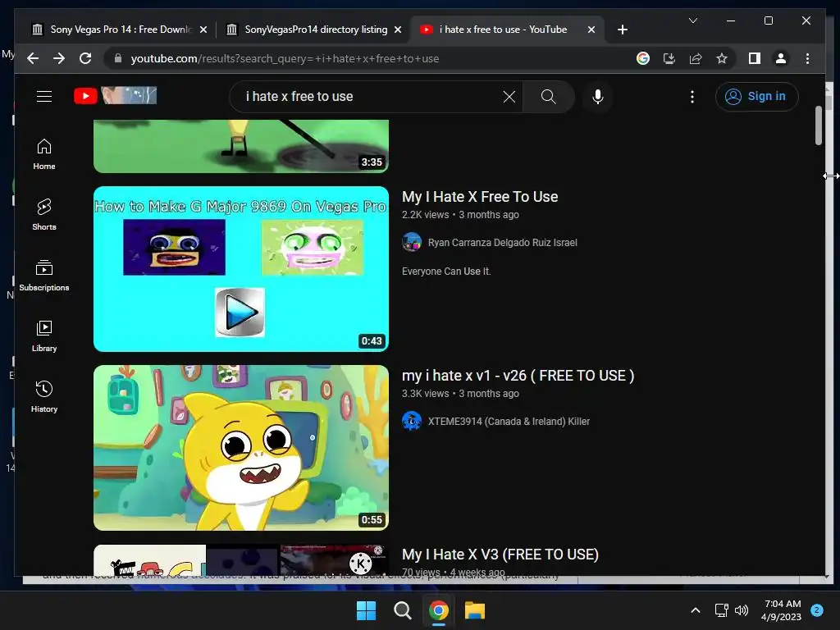Image resolution: width=840 pixels, height=630 pixels.
Task: Open Library in the sidebar
Action: point(44,336)
